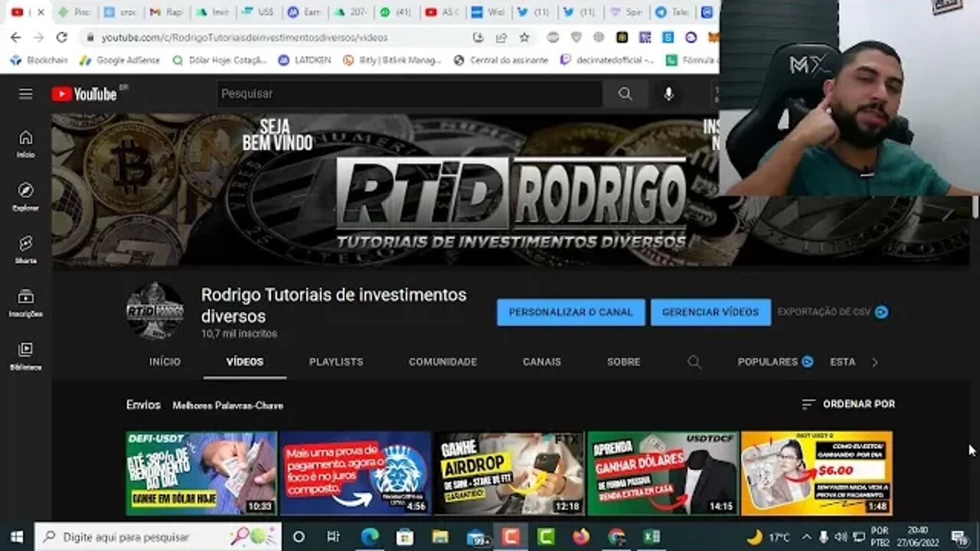Image resolution: width=980 pixels, height=551 pixels.
Task: Open the Playlists channel tab
Action: point(336,362)
